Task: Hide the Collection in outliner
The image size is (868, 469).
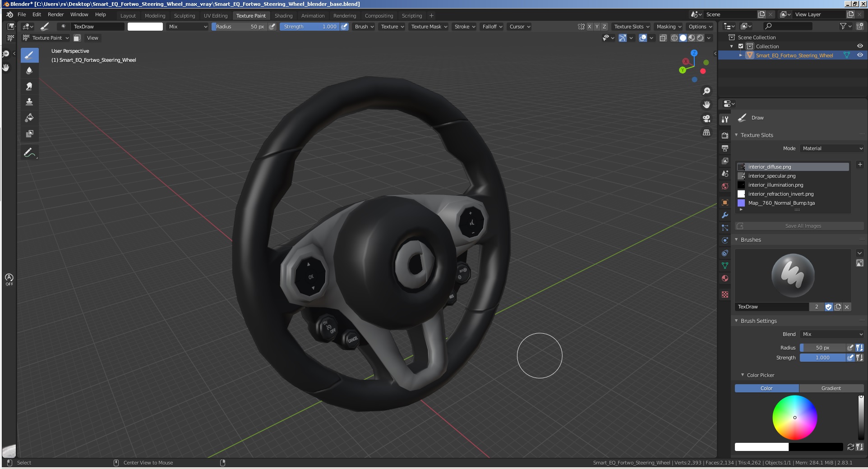Action: coord(860,46)
